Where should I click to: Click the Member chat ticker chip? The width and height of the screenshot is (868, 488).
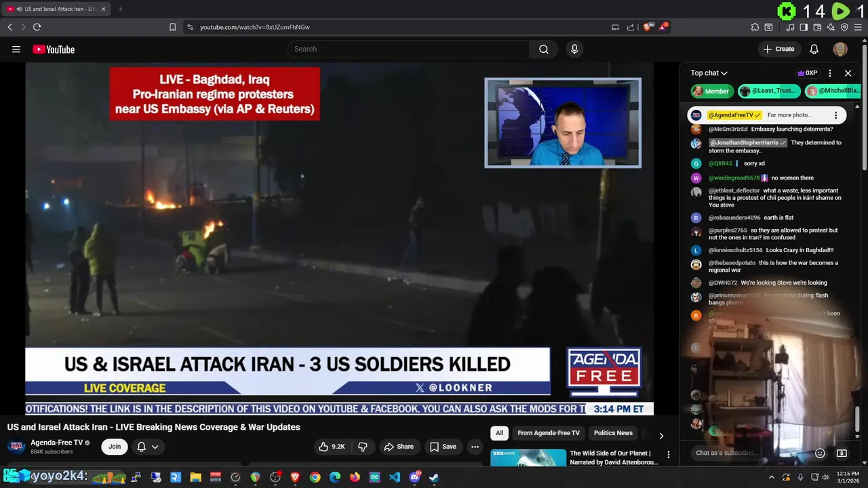pos(711,91)
